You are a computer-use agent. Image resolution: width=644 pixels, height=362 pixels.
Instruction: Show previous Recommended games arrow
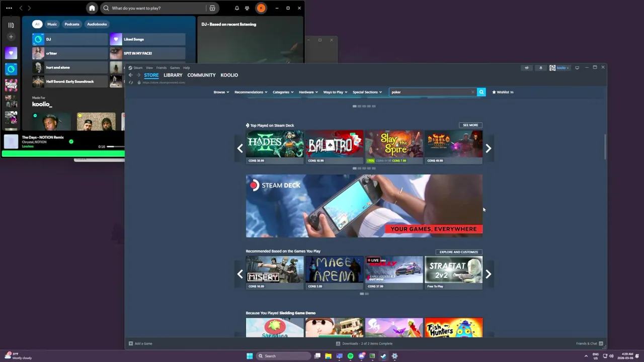pyautogui.click(x=240, y=274)
